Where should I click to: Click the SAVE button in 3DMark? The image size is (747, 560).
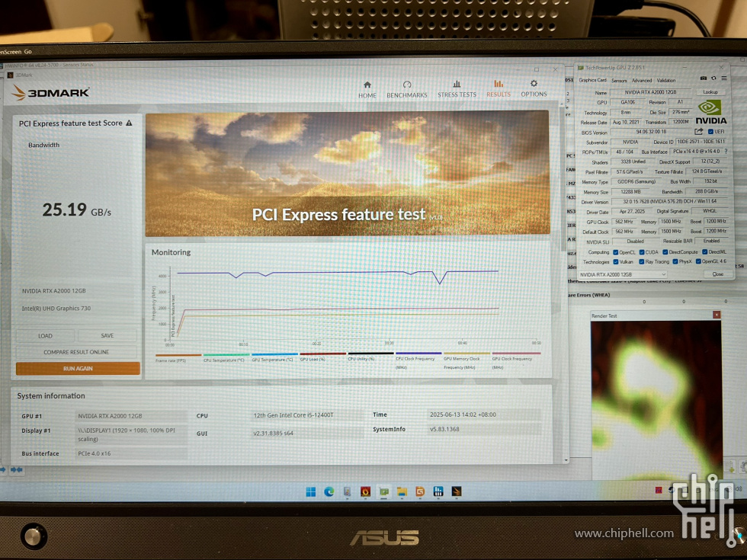click(x=107, y=336)
